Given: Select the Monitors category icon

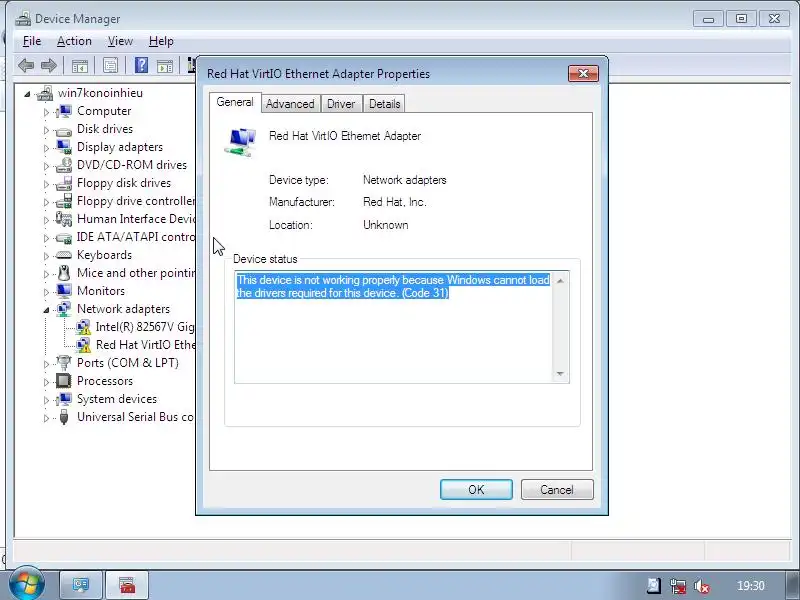Looking at the screenshot, I should (64, 291).
